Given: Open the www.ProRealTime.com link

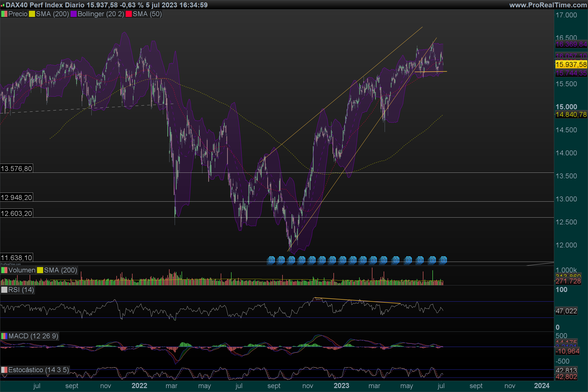Looking at the screenshot, I should pyautogui.click(x=548, y=5).
